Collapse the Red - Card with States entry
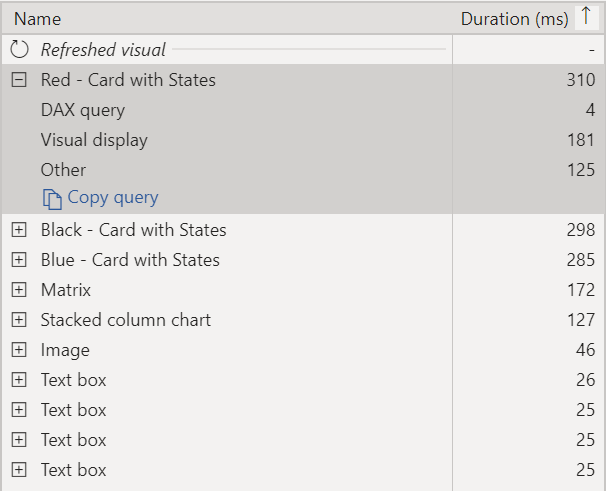Screen dimensions: 606x491 (19, 80)
